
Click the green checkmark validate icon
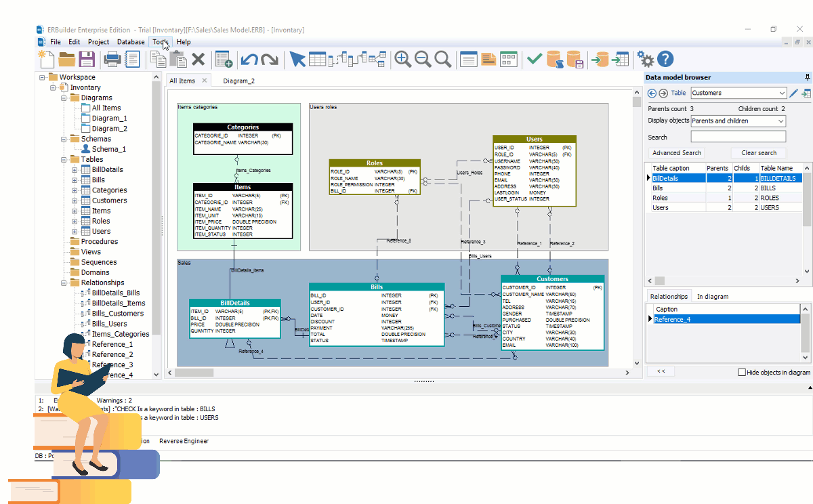535,59
